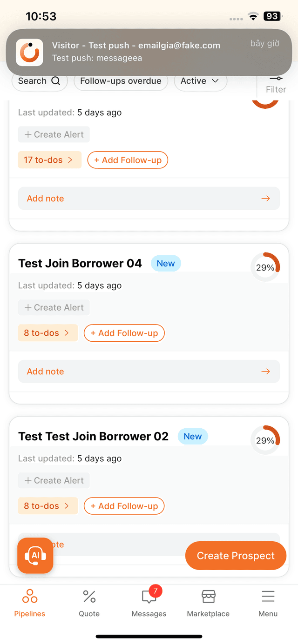
Task: Toggle the Follow-ups overdue filter chip
Action: [x=121, y=81]
